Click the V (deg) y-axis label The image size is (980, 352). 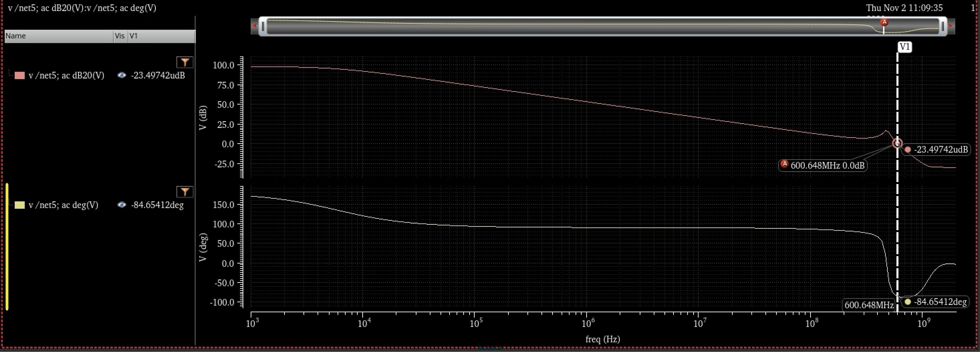pos(203,247)
